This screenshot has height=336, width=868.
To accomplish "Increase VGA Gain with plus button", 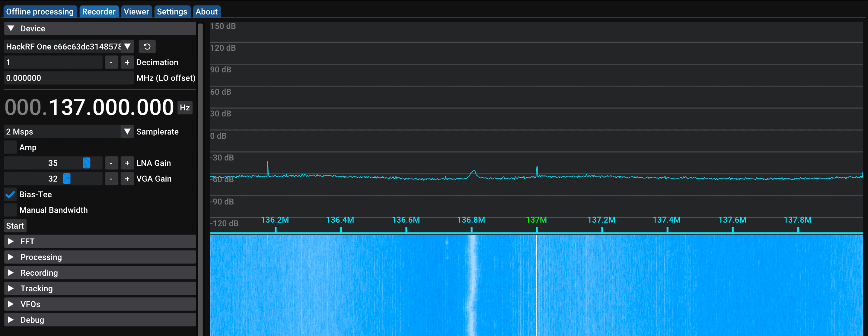I will coord(127,179).
